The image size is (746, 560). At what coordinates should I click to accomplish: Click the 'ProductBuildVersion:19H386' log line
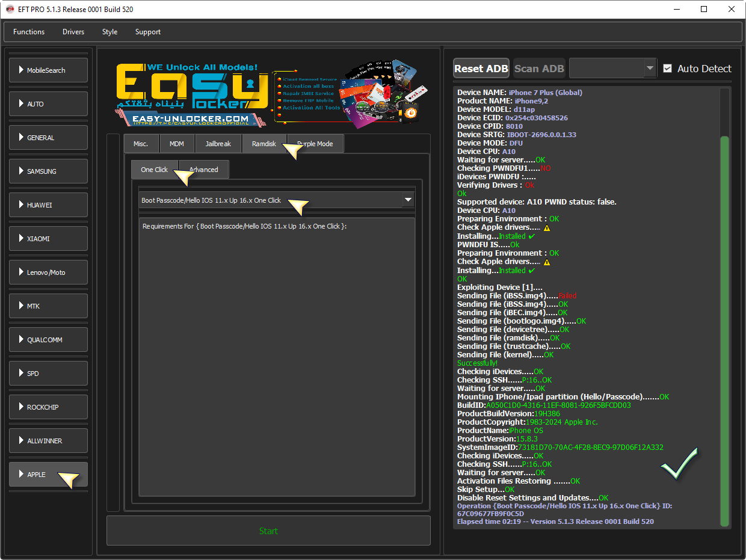(x=508, y=414)
